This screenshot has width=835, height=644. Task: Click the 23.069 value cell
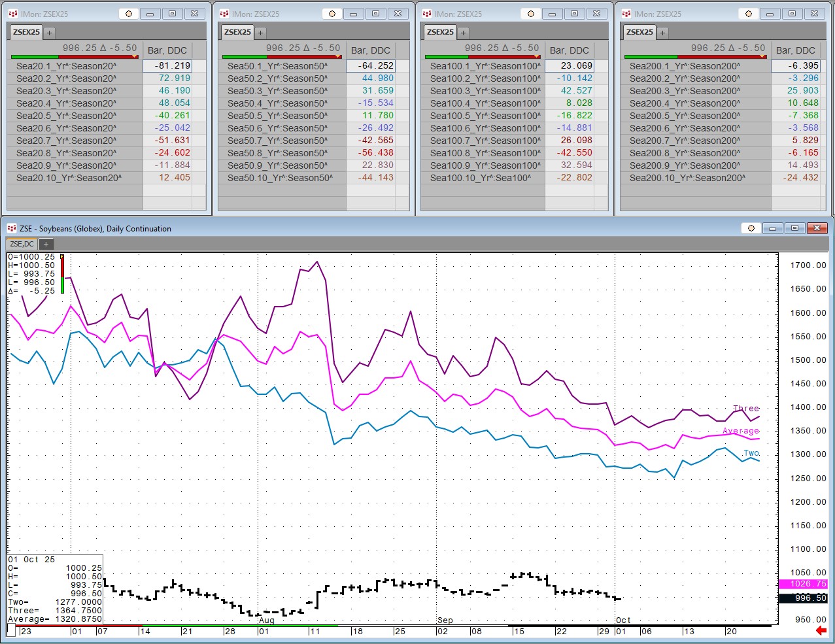[x=570, y=66]
